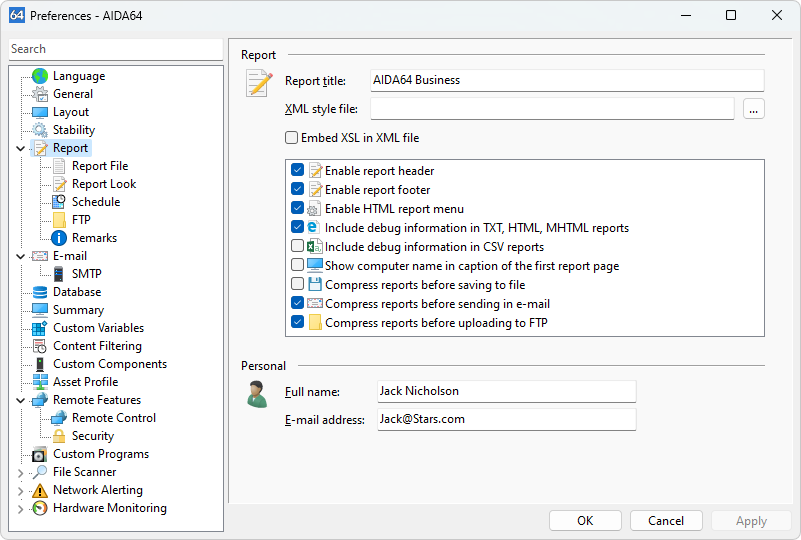Open the Content Filtering page label

point(98,346)
